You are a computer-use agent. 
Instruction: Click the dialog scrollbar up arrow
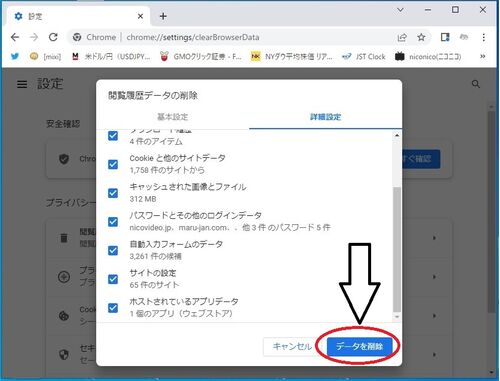[397, 135]
